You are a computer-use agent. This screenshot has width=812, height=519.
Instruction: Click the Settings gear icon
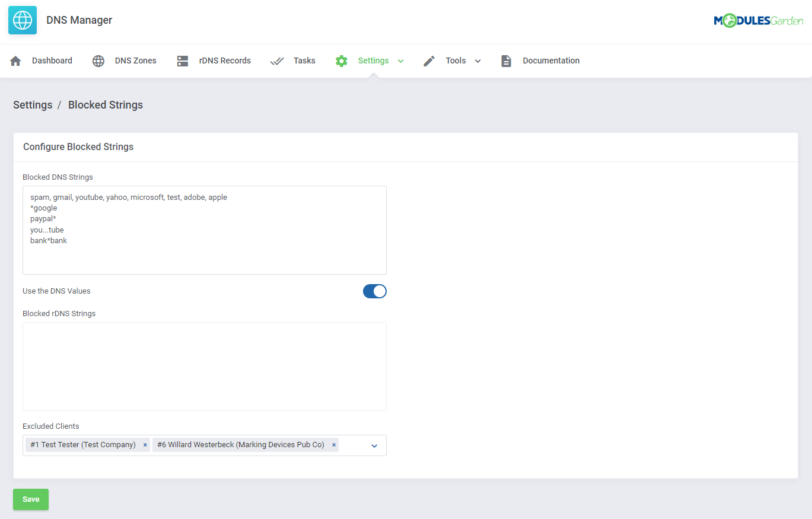[342, 60]
